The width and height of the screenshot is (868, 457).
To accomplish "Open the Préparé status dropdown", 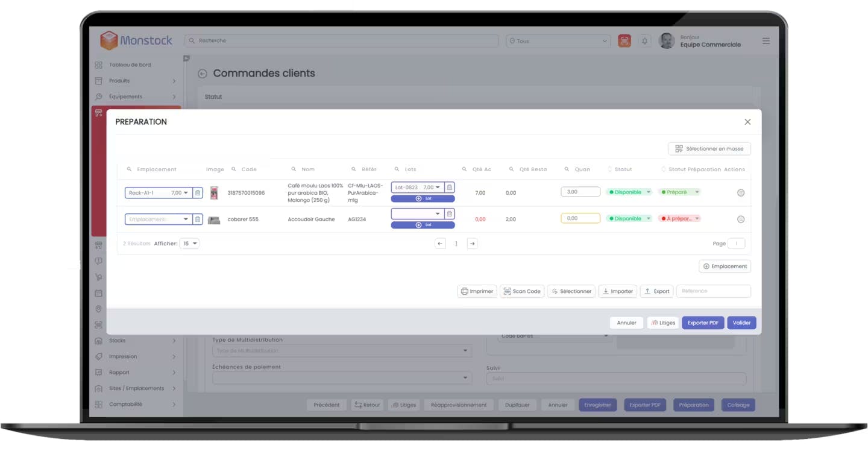I will click(x=679, y=192).
